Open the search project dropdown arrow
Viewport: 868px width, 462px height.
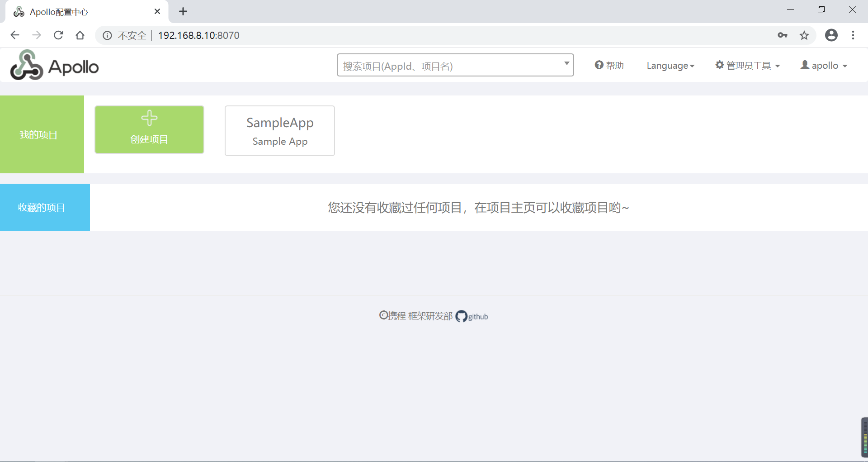(566, 65)
